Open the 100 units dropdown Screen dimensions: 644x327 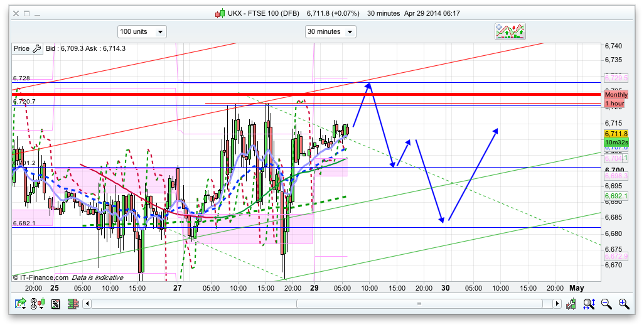142,31
